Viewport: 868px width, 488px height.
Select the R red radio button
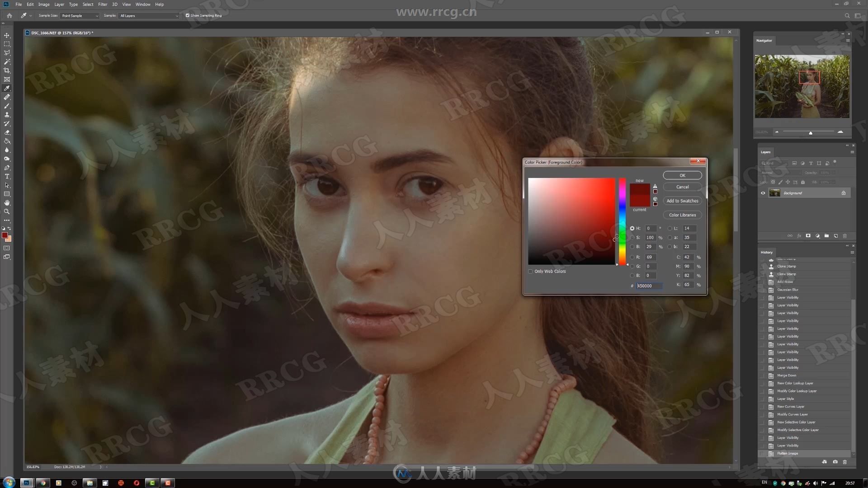pos(632,257)
